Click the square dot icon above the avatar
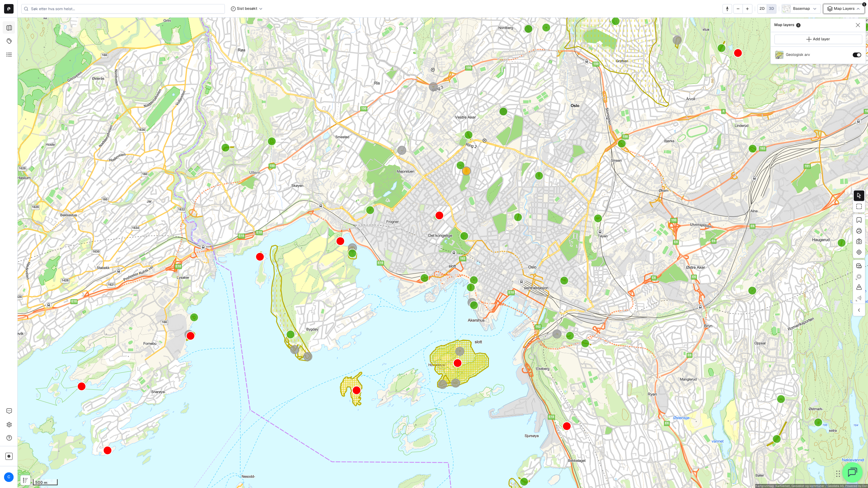This screenshot has height=488, width=868. [x=9, y=456]
